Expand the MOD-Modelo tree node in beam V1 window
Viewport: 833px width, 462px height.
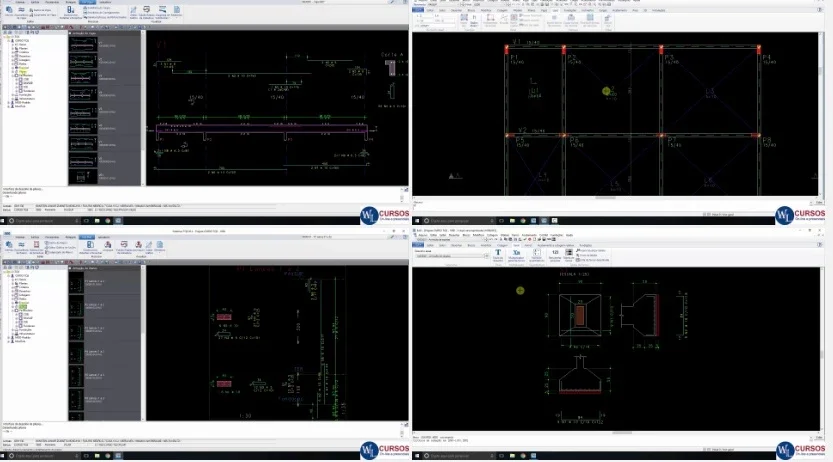pyautogui.click(x=9, y=102)
